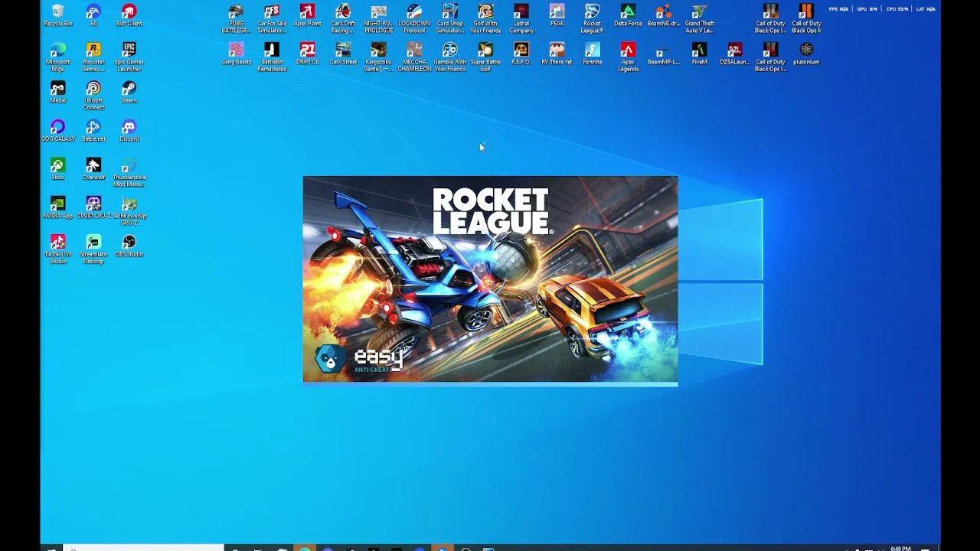Image resolution: width=980 pixels, height=551 pixels.
Task: Open the GOG GALAXY shortcut
Action: coord(57,130)
